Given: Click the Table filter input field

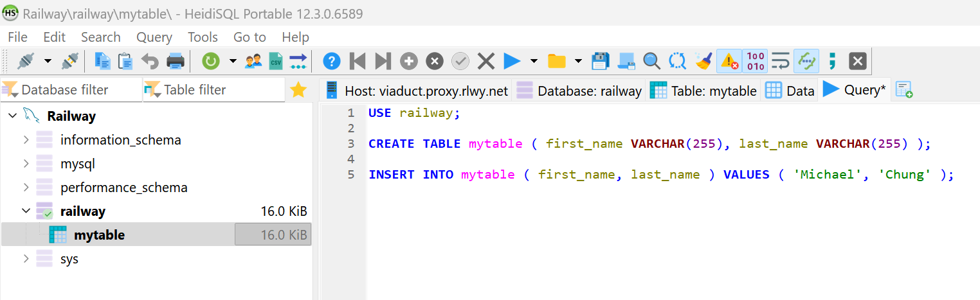Looking at the screenshot, I should pos(214,90).
